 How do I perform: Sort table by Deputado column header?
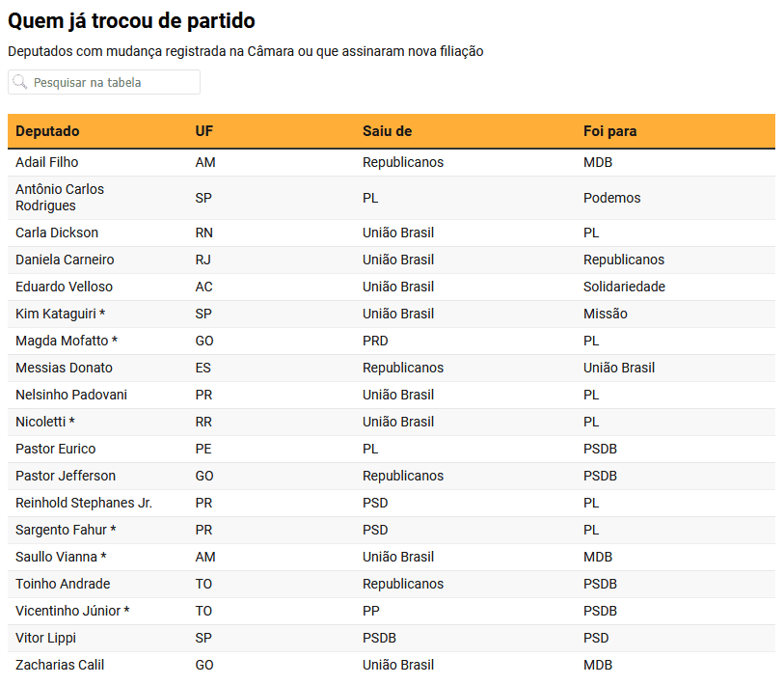point(47,131)
